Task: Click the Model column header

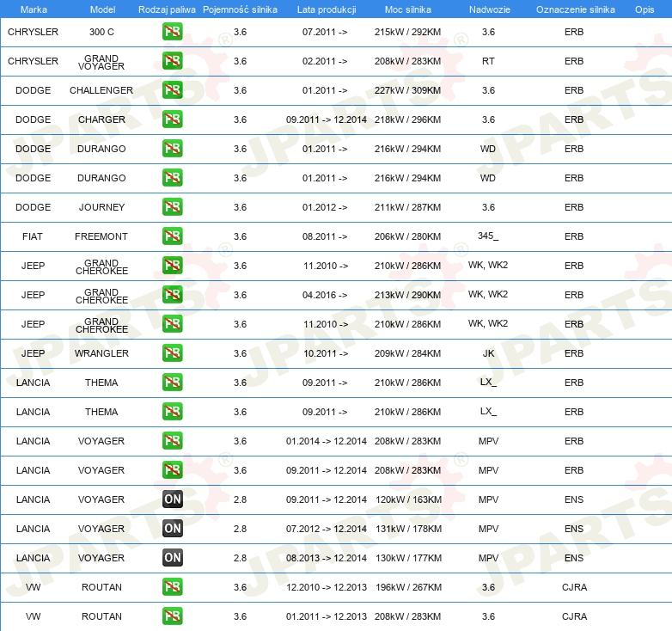Action: coord(101,9)
